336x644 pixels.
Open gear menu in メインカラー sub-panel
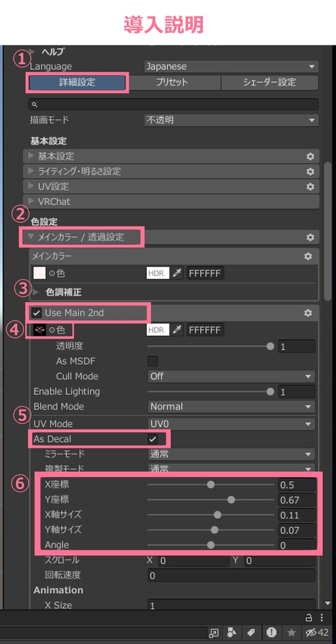point(308,257)
